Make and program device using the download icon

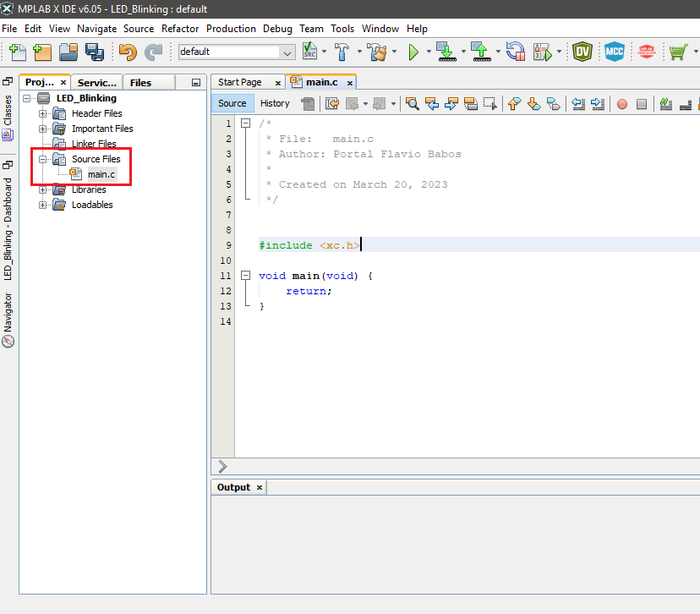(x=446, y=52)
